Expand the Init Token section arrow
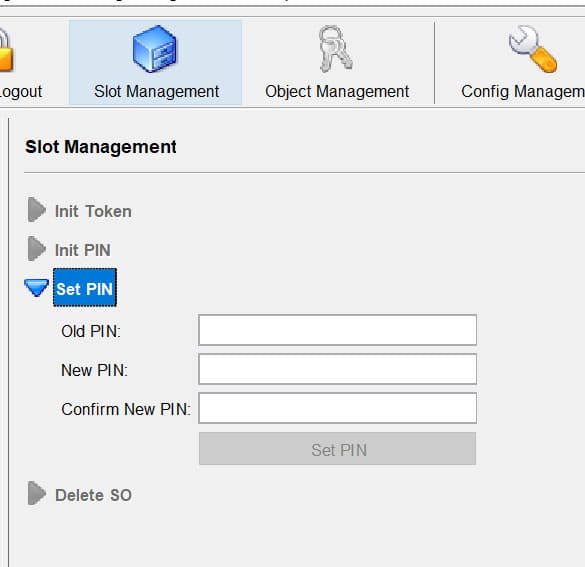The height and width of the screenshot is (567, 585). point(37,210)
